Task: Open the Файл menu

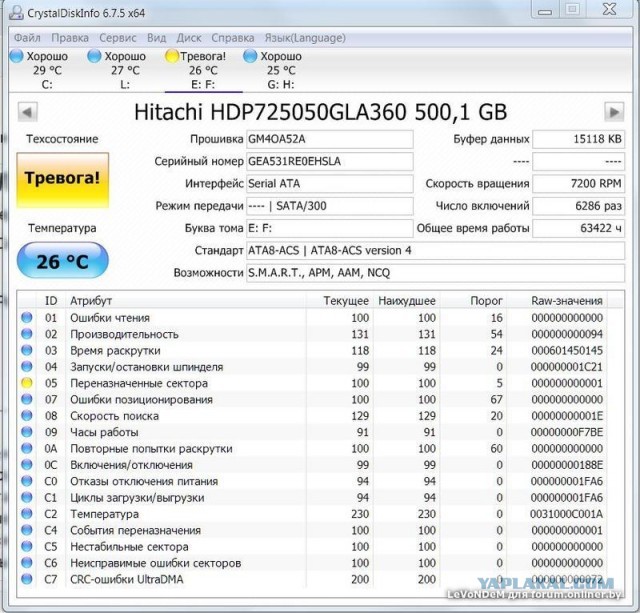Action: 27,38
